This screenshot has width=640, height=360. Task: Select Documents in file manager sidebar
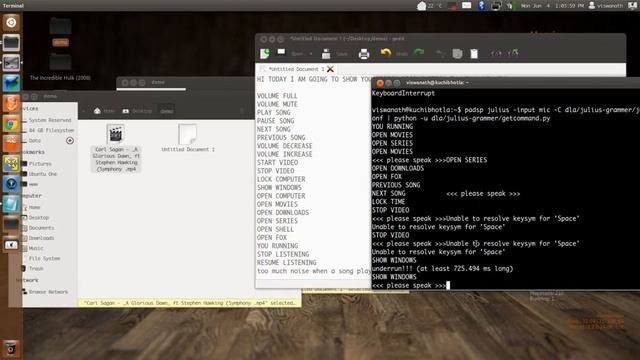41,228
